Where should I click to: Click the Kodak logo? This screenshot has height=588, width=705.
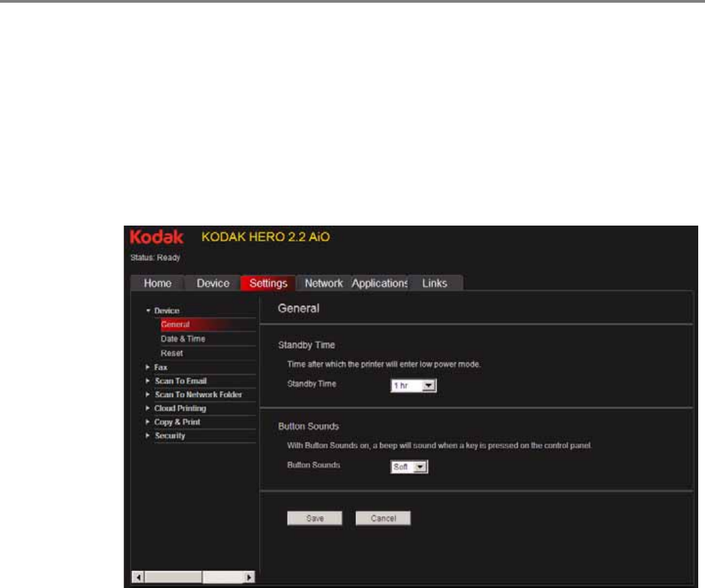click(x=157, y=236)
